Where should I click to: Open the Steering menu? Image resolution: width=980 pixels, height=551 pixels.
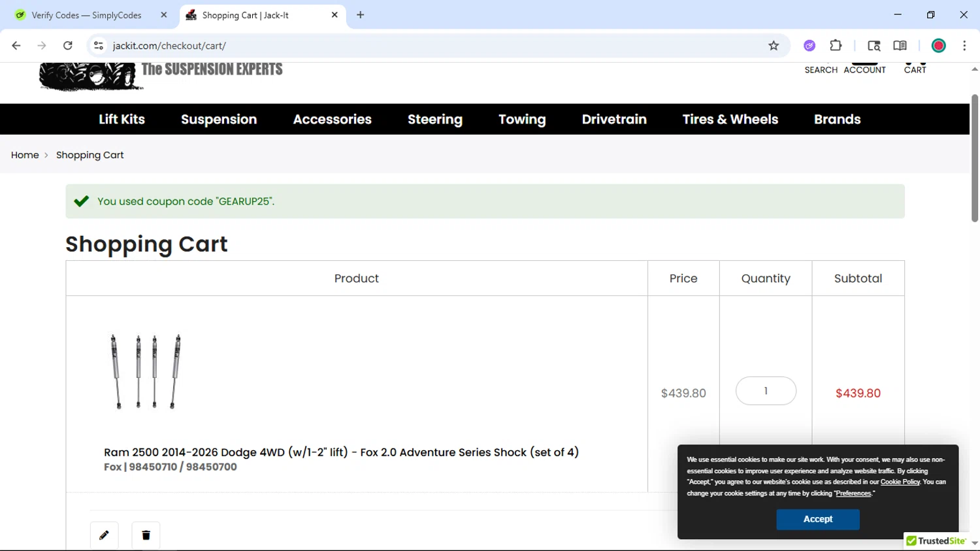435,120
